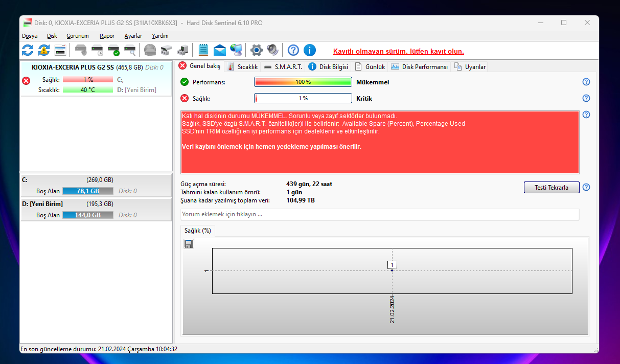Click the disk with clock toolbar icon
620x364 pixels.
[97, 50]
